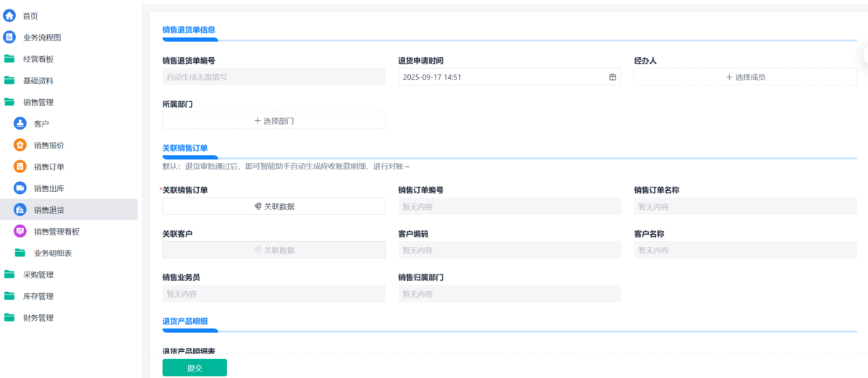Open the 销售出库 truck icon
This screenshot has height=378, width=868.
click(x=20, y=188)
